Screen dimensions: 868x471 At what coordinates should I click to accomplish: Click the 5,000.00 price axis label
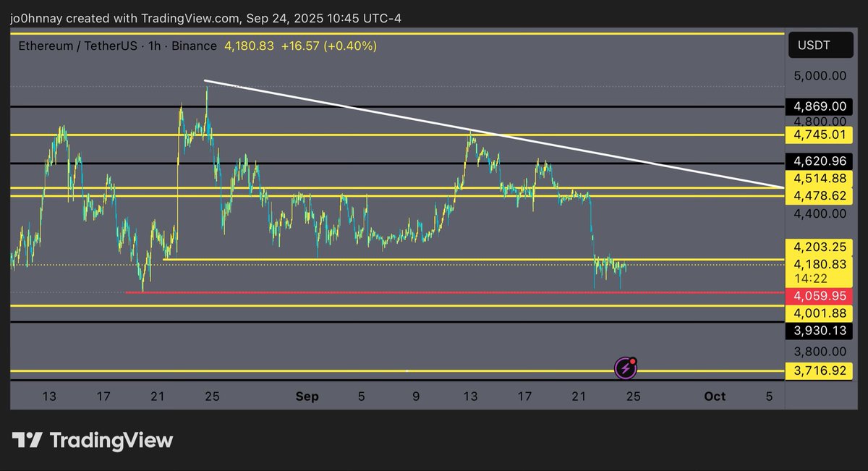coord(820,75)
